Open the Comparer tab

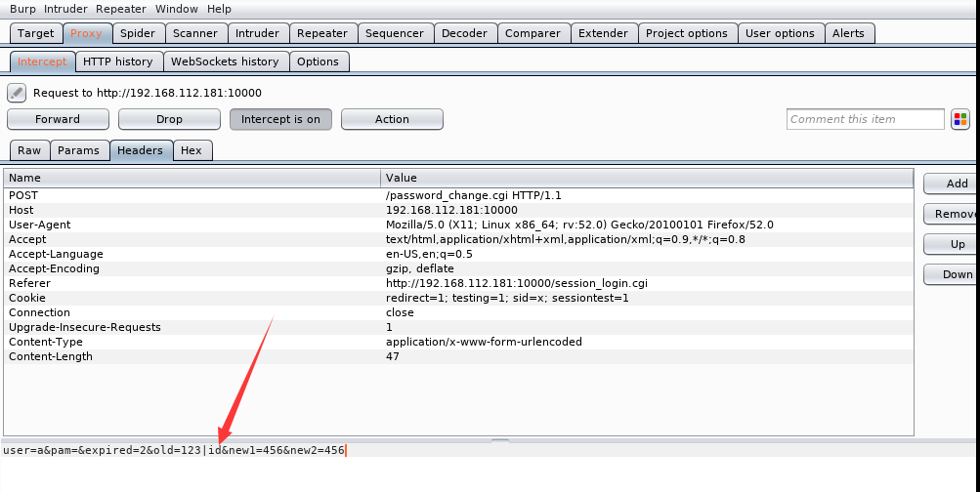[x=533, y=33]
